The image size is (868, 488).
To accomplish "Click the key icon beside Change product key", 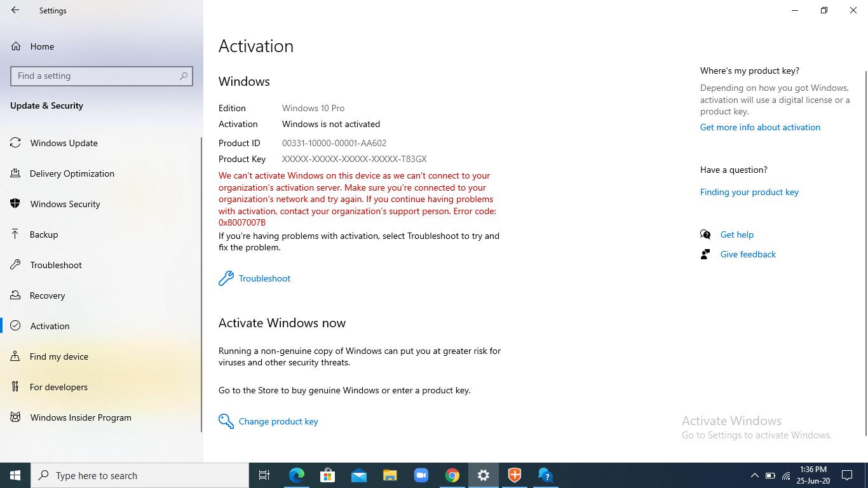I will point(226,421).
